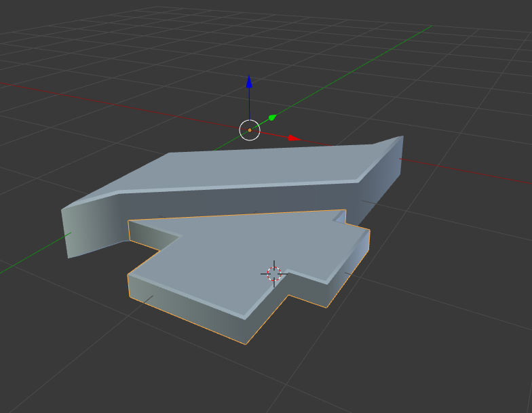Click the blue Z-axis arrow of the gizmo

(249, 82)
